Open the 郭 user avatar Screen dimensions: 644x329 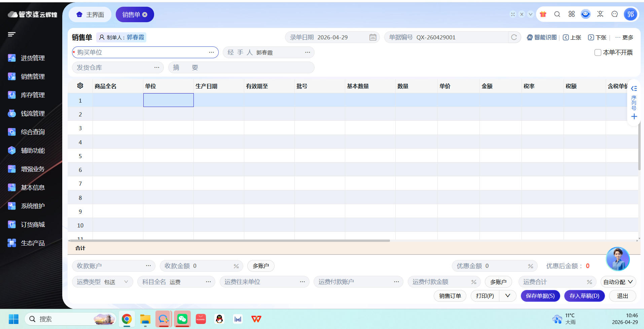click(631, 14)
